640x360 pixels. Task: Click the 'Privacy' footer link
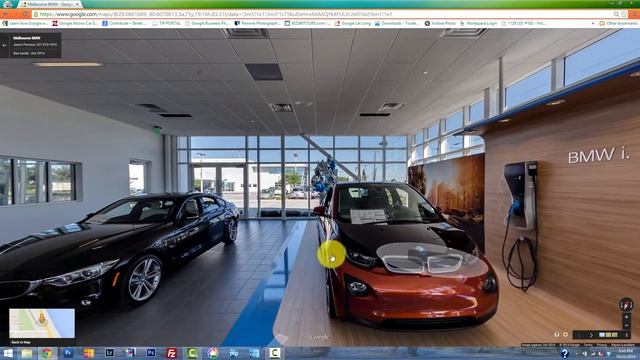coord(602,345)
